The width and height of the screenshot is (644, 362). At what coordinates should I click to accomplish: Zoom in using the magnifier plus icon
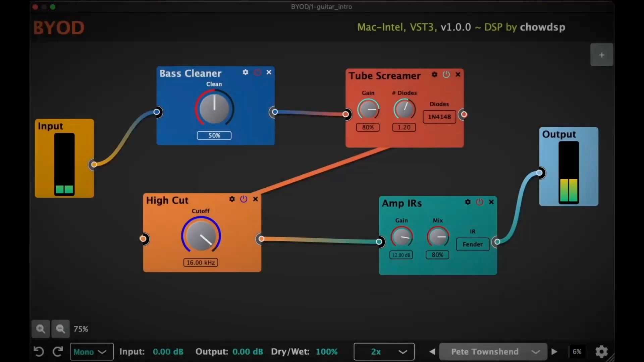pyautogui.click(x=40, y=329)
